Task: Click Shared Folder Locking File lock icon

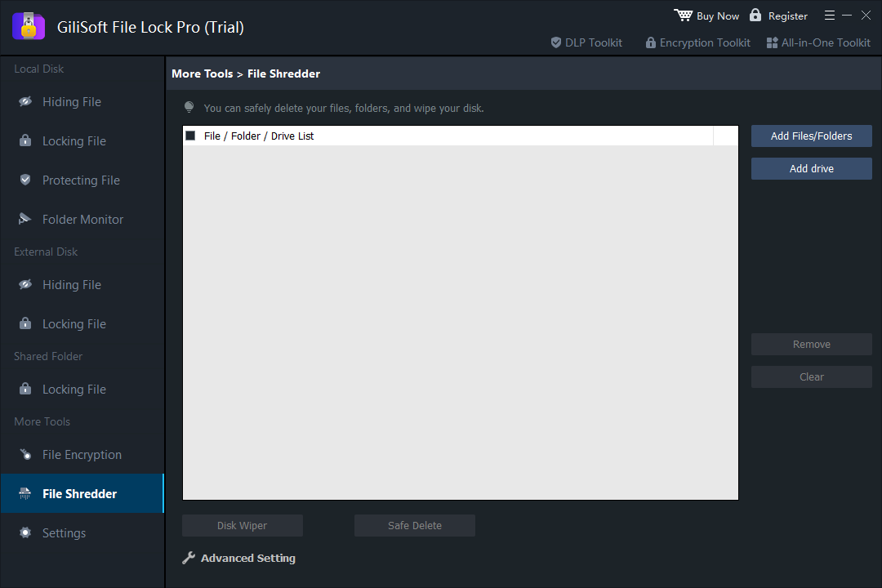Action: (x=25, y=388)
